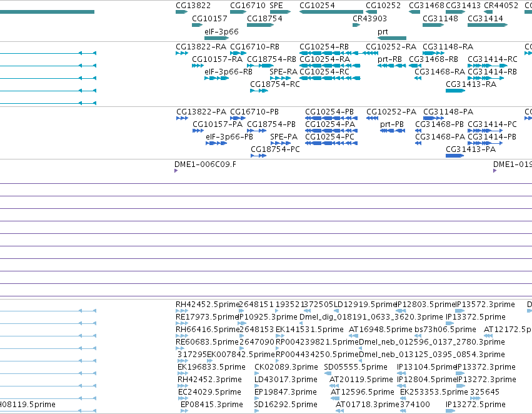Screen dimensions: 532x414
Task: Select protein CG31413-PA
Action: pos(471,149)
